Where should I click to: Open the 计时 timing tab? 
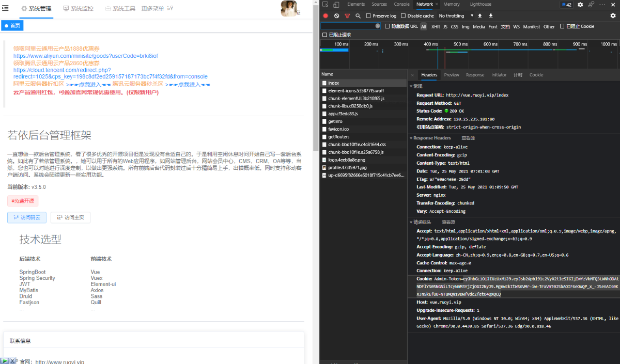tap(518, 75)
